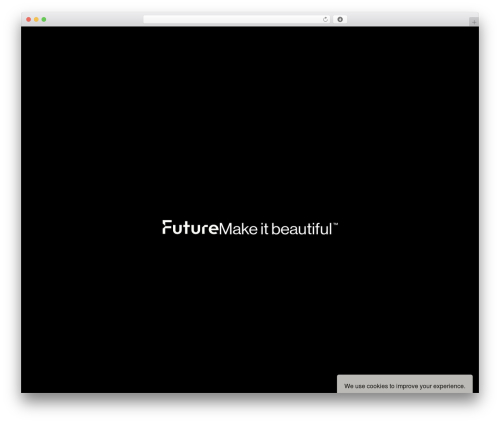Click the Future logo
Viewport: 500px width, 423px height.
(190, 228)
